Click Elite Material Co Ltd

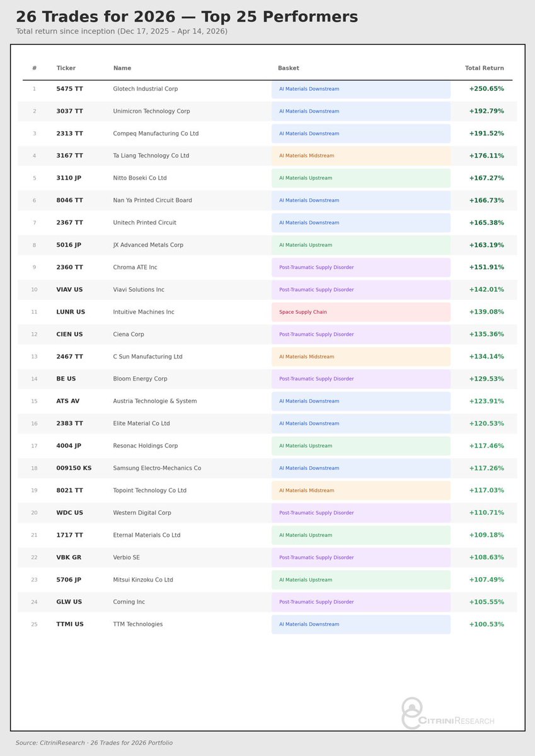point(141,424)
